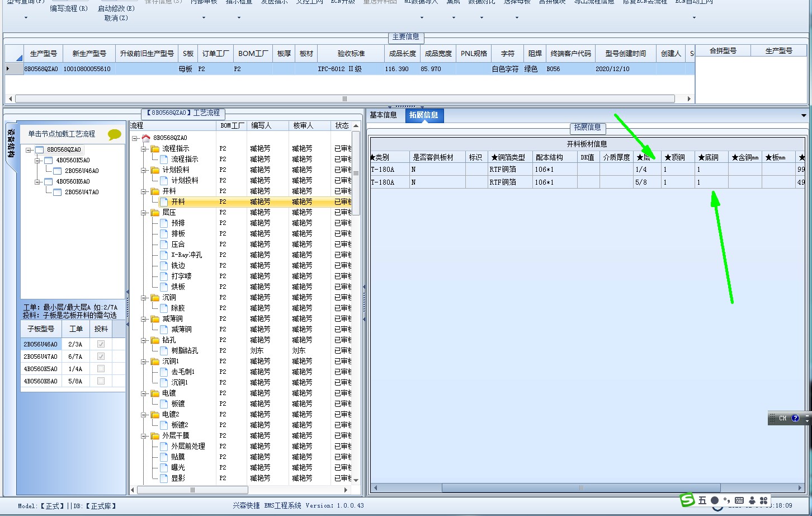This screenshot has height=516, width=812.
Task: Click the red home icon beside 8B0568QZA0
Action: 146,138
